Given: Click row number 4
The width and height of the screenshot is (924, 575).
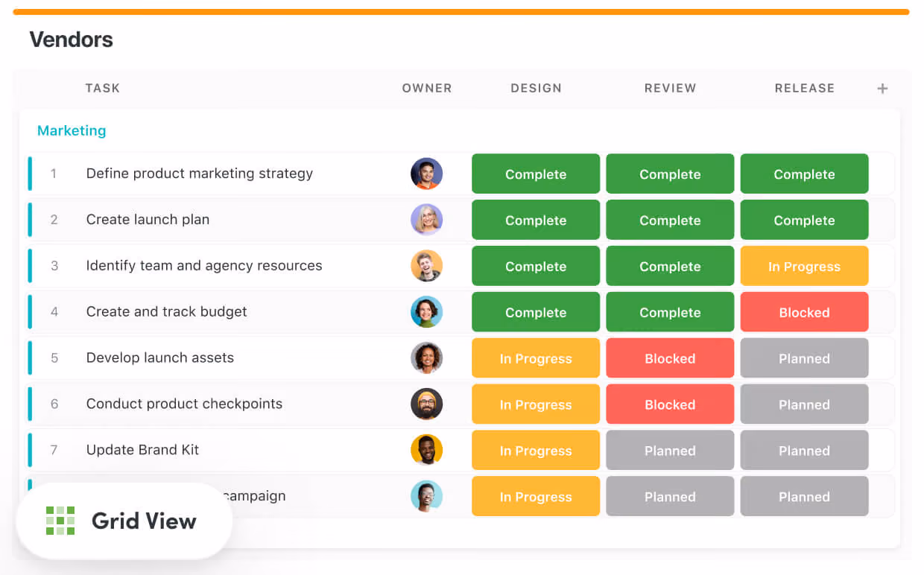Looking at the screenshot, I should coord(54,312).
